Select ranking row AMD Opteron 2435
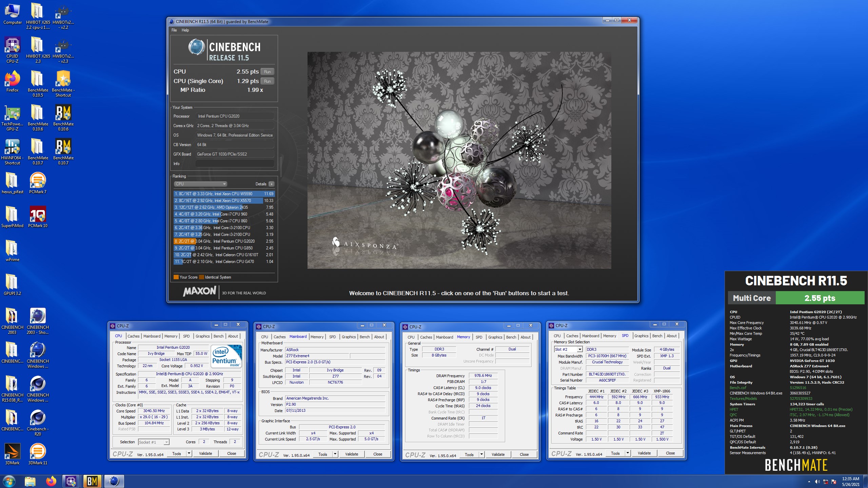The height and width of the screenshot is (488, 868). [224, 207]
